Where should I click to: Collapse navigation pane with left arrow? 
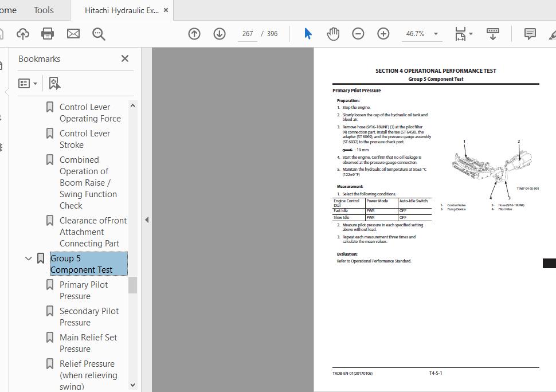[x=147, y=219]
